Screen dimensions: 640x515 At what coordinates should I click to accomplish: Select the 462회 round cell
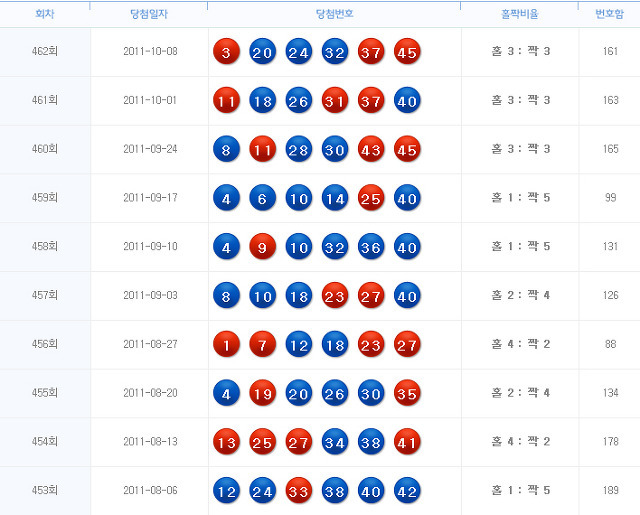point(45,51)
